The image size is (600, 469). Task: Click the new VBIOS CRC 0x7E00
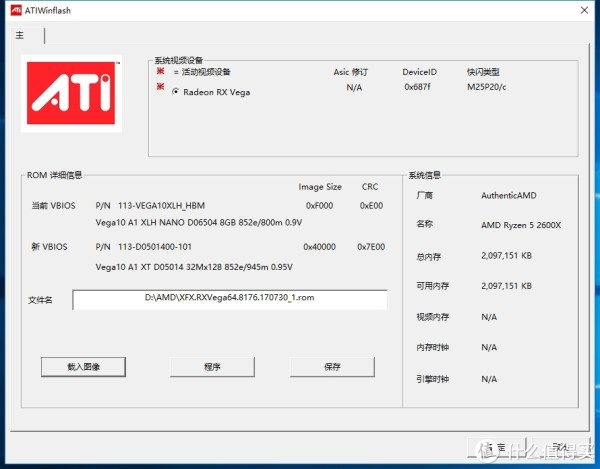pyautogui.click(x=371, y=247)
